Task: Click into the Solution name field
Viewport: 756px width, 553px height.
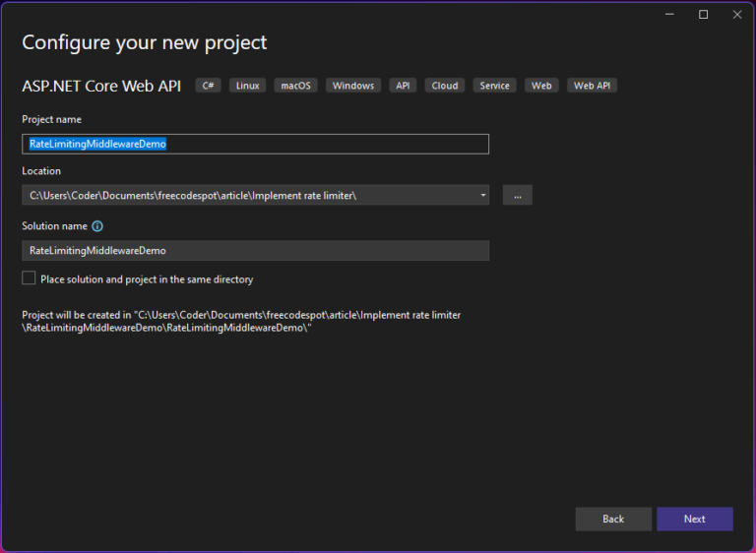Action: 256,251
